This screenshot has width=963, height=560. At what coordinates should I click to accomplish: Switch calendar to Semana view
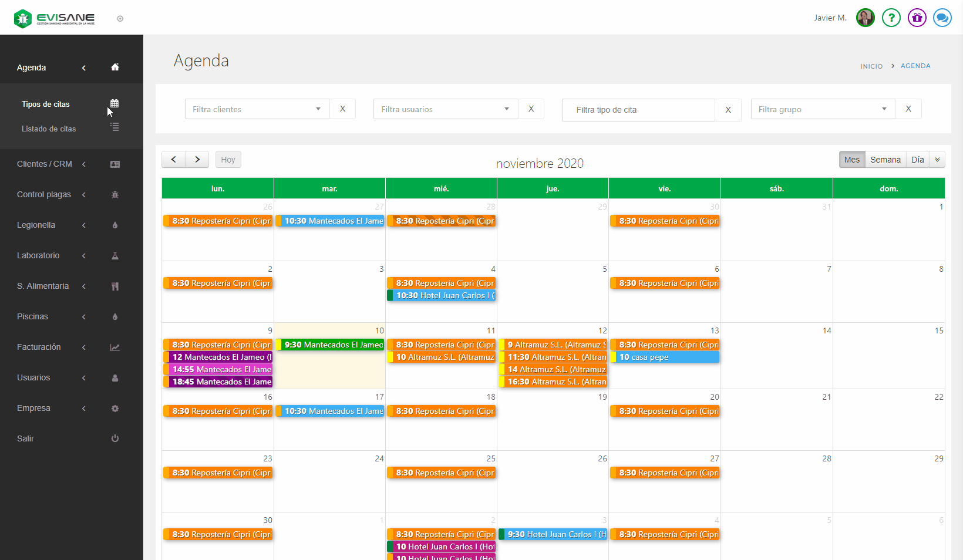click(x=885, y=160)
